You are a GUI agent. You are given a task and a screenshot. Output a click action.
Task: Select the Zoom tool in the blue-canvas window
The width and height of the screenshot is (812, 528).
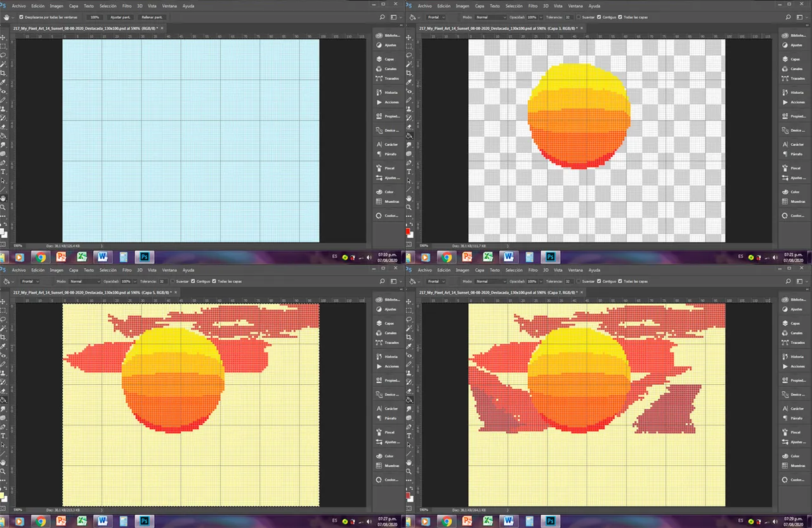pyautogui.click(x=3, y=208)
